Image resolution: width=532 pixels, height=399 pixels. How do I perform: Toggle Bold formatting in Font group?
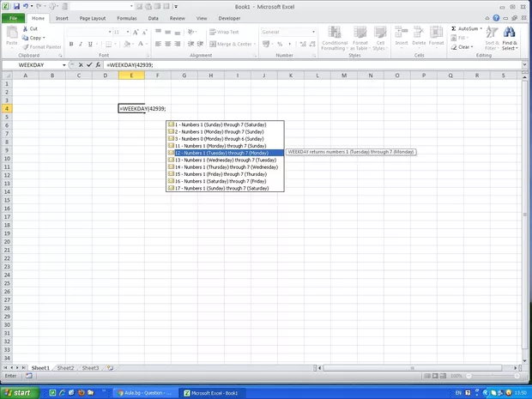coord(71,44)
